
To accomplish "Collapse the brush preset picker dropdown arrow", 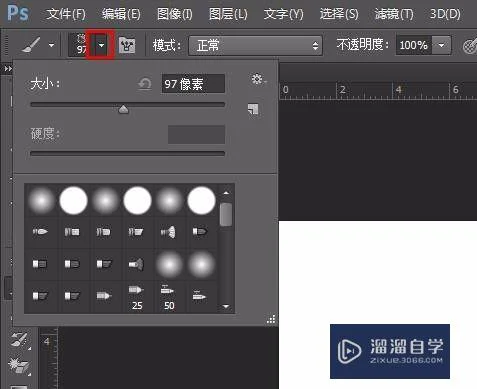I will (x=101, y=45).
